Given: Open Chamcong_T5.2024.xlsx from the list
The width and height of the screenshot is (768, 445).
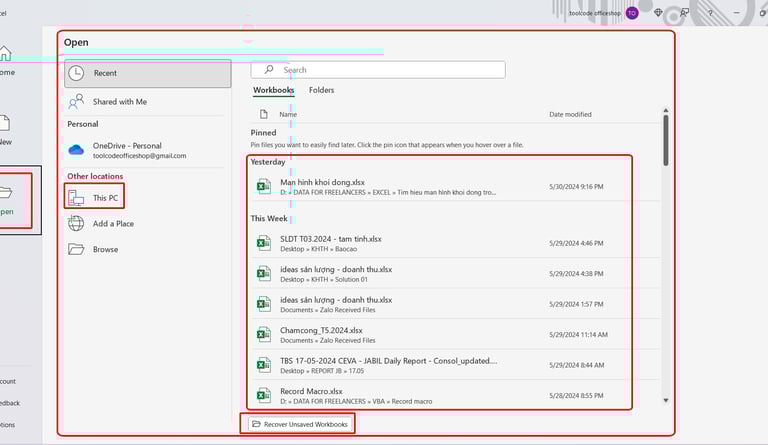Looking at the screenshot, I should click(456, 334).
